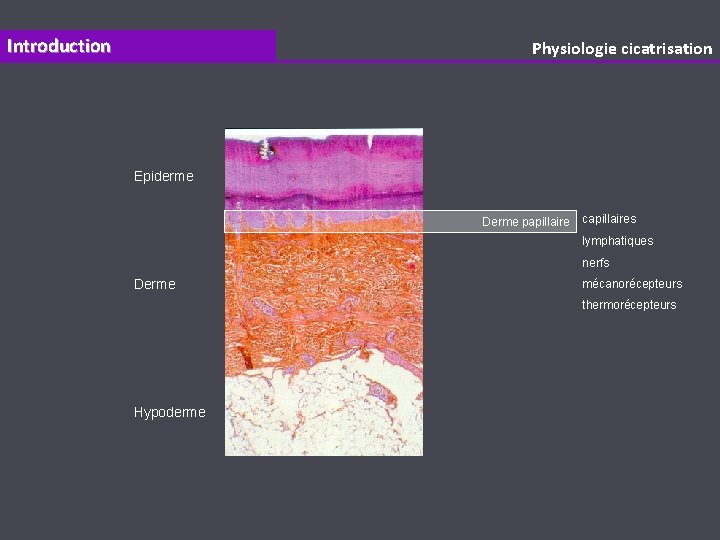The width and height of the screenshot is (720, 540).
Task: Click the word "capillaires"
Action: pos(609,219)
